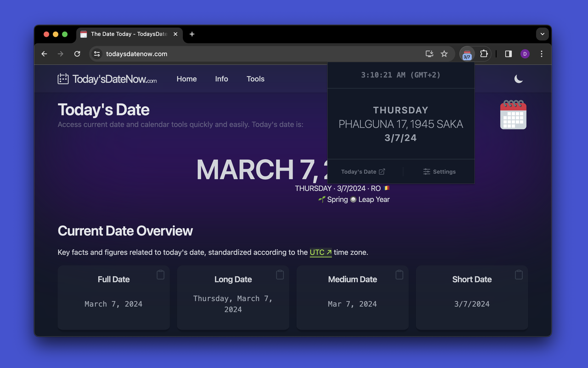The height and width of the screenshot is (368, 588).
Task: Click the Thursday, March 7, 2024 value
Action: 233,304
